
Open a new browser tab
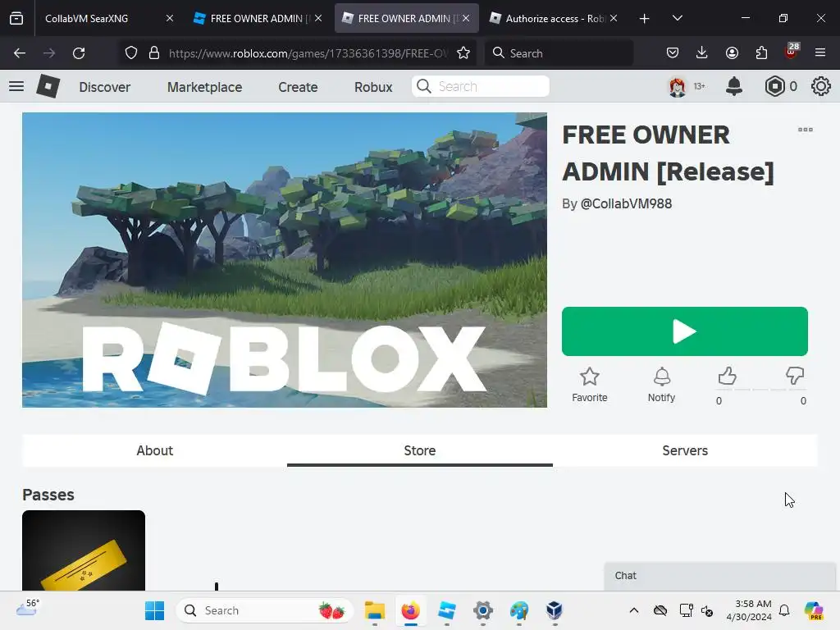tap(645, 19)
